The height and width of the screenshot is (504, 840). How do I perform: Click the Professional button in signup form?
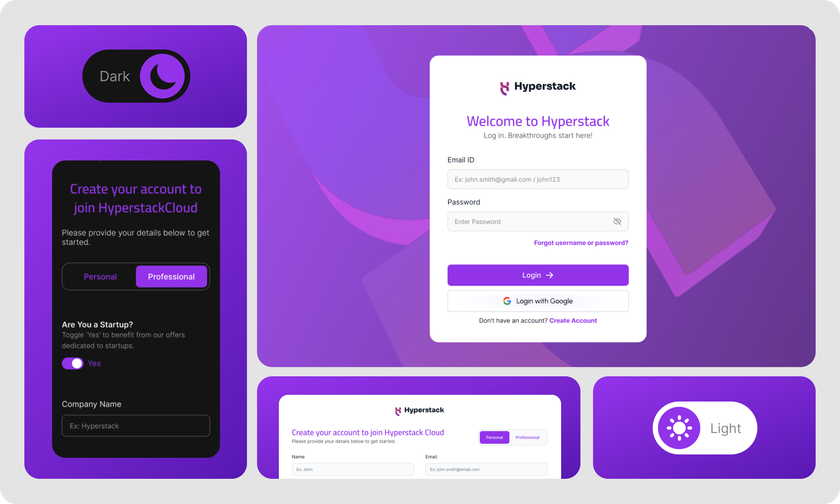click(x=172, y=277)
